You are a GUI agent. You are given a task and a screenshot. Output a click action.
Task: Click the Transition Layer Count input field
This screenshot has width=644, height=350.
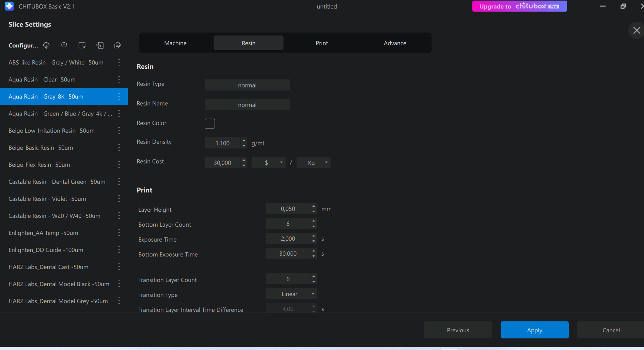point(288,279)
